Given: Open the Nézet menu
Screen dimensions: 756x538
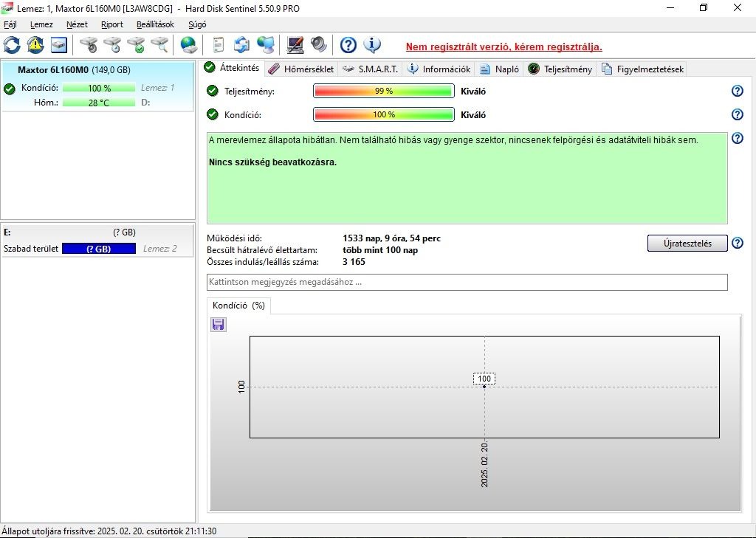Looking at the screenshot, I should coord(77,24).
